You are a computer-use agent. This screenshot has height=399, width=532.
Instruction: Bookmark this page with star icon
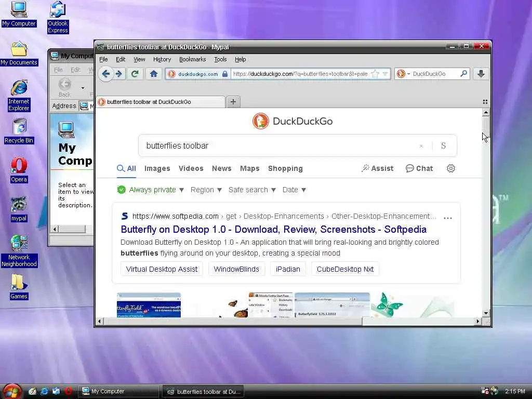pos(375,74)
